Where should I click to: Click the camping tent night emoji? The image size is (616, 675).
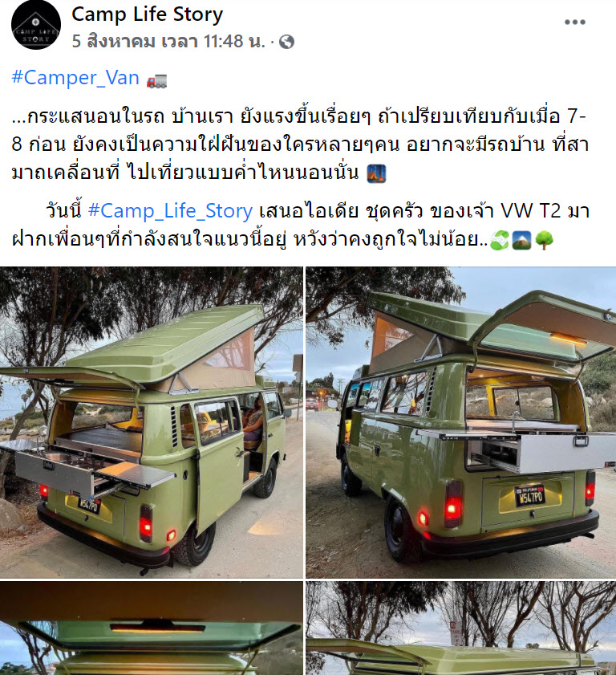click(376, 174)
